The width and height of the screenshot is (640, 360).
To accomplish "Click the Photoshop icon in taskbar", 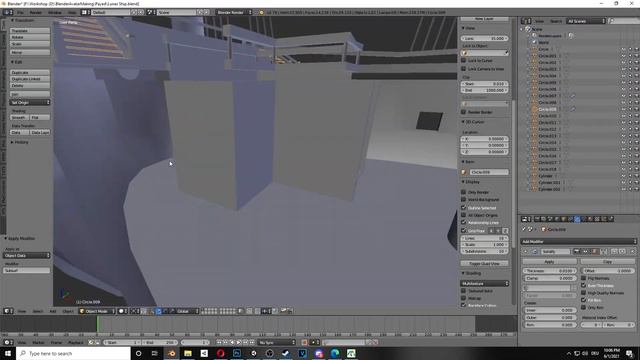I will pyautogui.click(x=237, y=353).
